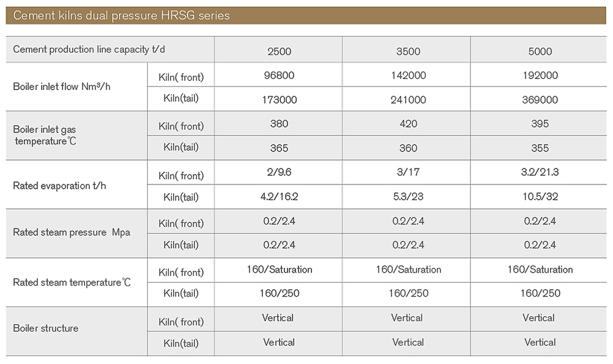Select the 369000 kiln tail flow value

point(540,100)
